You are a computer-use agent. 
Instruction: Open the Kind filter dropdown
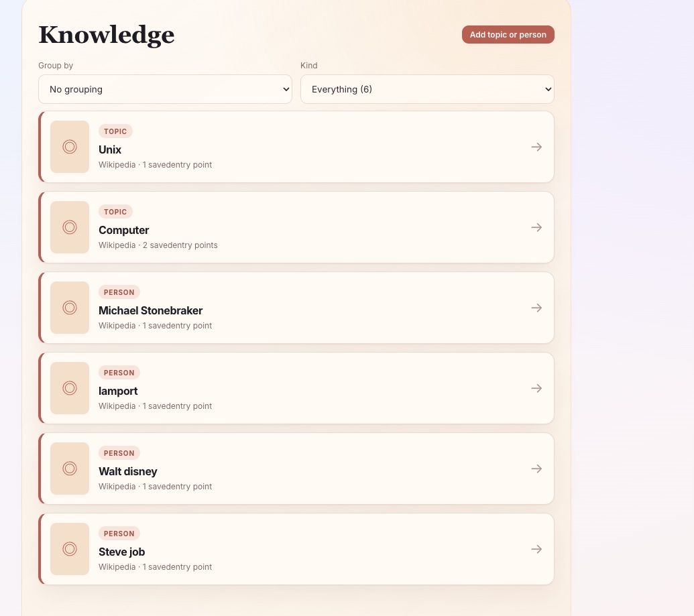click(427, 89)
